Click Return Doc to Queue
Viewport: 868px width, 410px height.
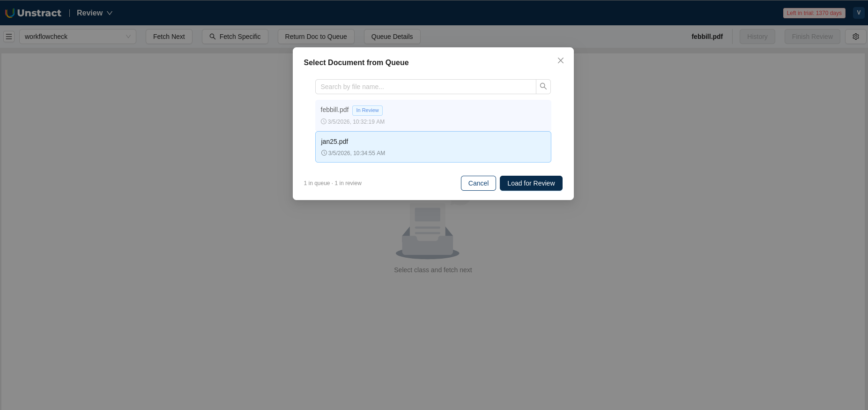[x=316, y=37]
